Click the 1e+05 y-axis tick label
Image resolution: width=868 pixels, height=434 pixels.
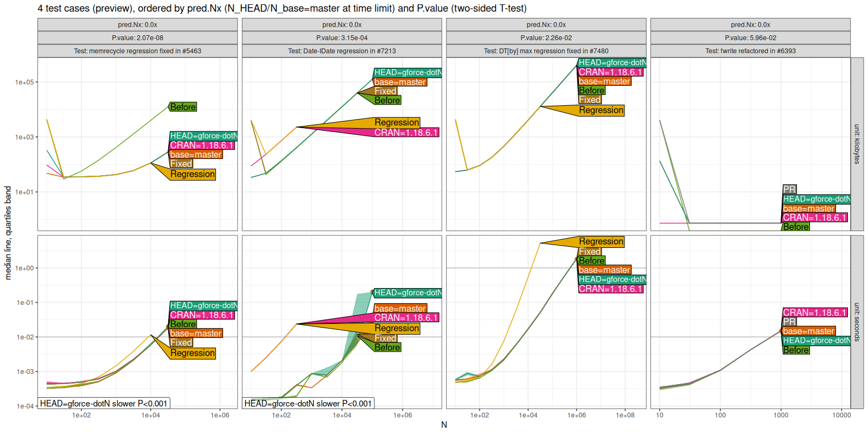[24, 82]
